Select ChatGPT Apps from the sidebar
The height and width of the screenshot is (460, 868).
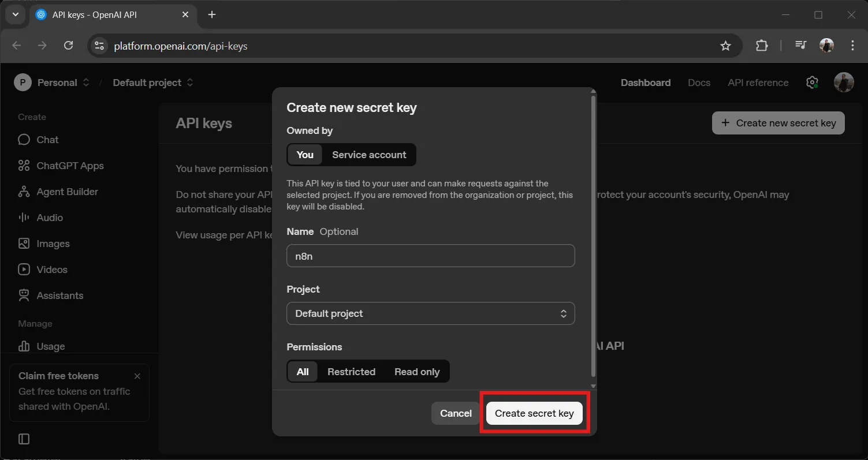[x=70, y=166]
